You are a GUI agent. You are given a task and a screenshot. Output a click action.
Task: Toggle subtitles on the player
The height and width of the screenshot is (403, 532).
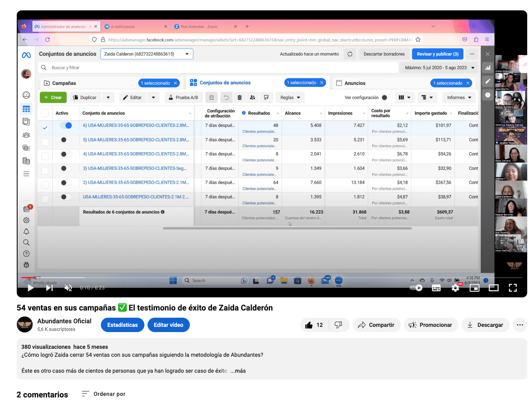(x=436, y=288)
